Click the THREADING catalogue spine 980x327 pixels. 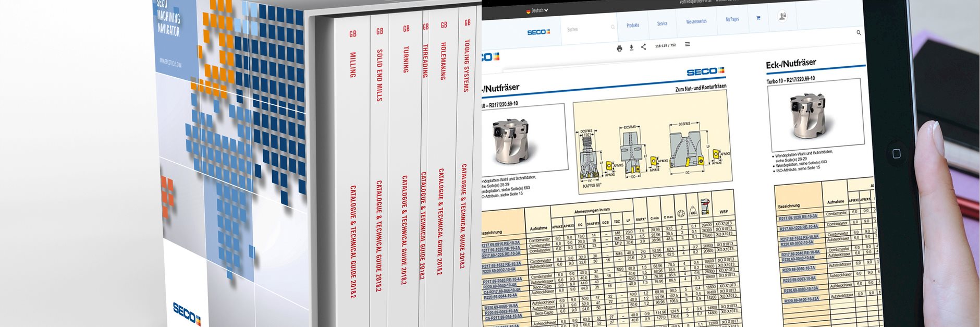pyautogui.click(x=425, y=167)
